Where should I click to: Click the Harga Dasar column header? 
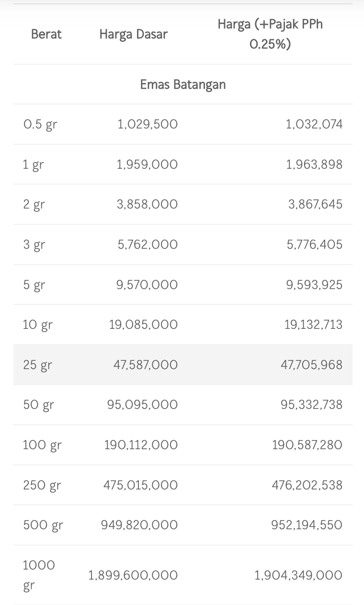(x=133, y=34)
